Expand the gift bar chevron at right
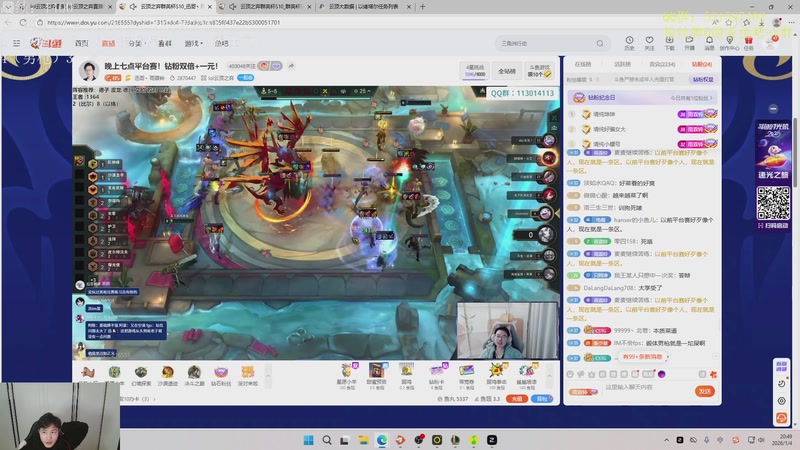 pos(549,377)
